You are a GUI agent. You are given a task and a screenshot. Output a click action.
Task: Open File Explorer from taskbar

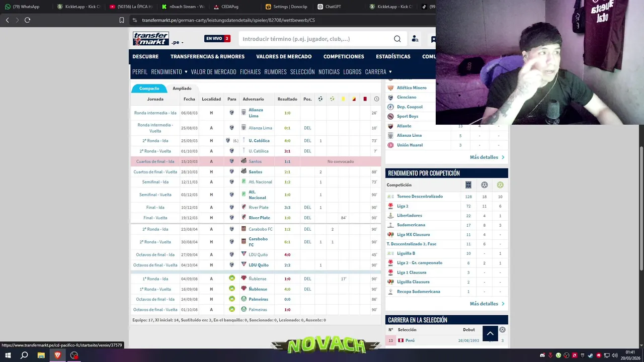(41, 355)
